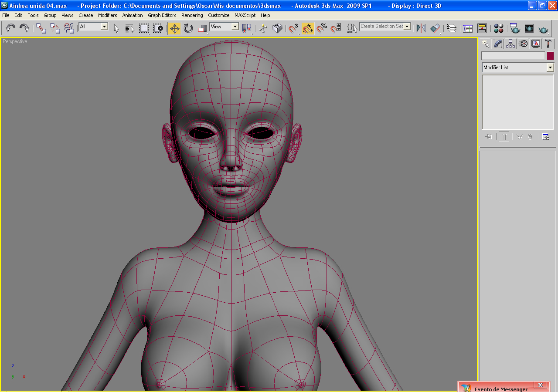Screen dimensions: 558x392
Task: Click the Quick Render teapot icon
Action: [543, 28]
